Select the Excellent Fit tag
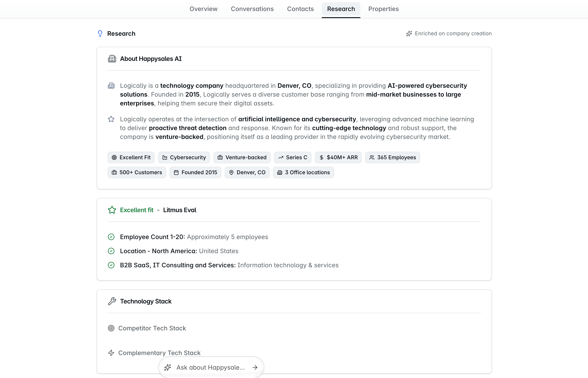The width and height of the screenshot is (588, 378). pyautogui.click(x=131, y=157)
